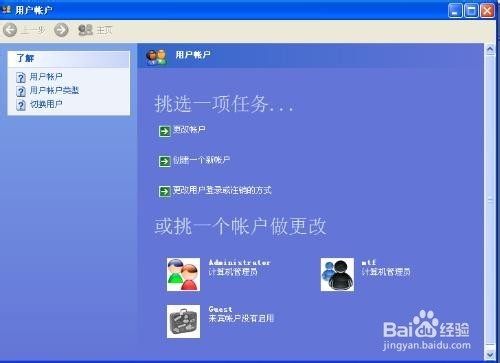Image resolution: width=500 pixels, height=363 pixels.
Task: Click the scrollbar up arrow
Action: coord(490,50)
